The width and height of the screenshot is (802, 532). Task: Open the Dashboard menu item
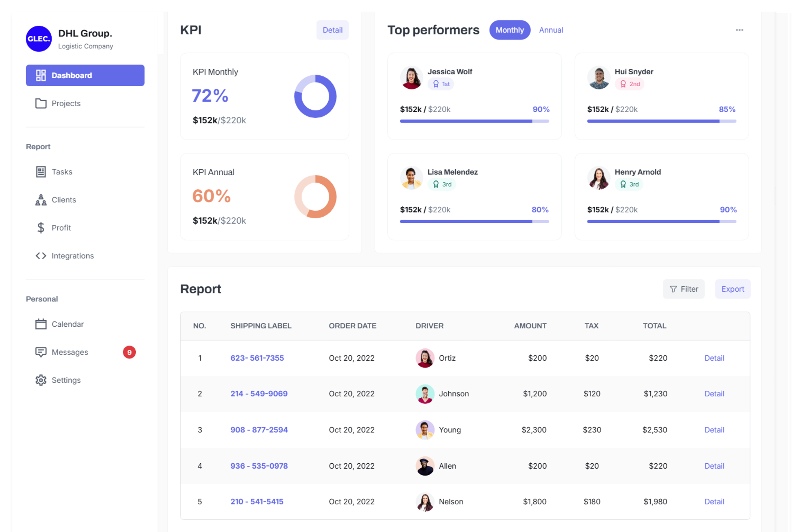click(x=85, y=75)
